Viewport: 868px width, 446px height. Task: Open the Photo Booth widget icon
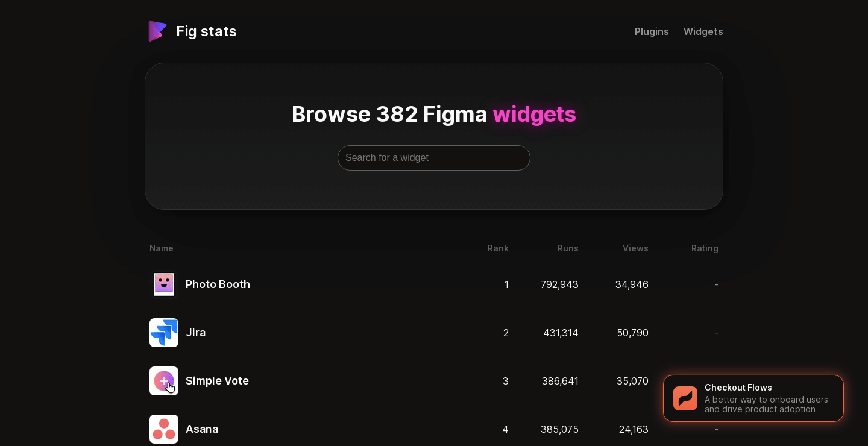(x=164, y=284)
